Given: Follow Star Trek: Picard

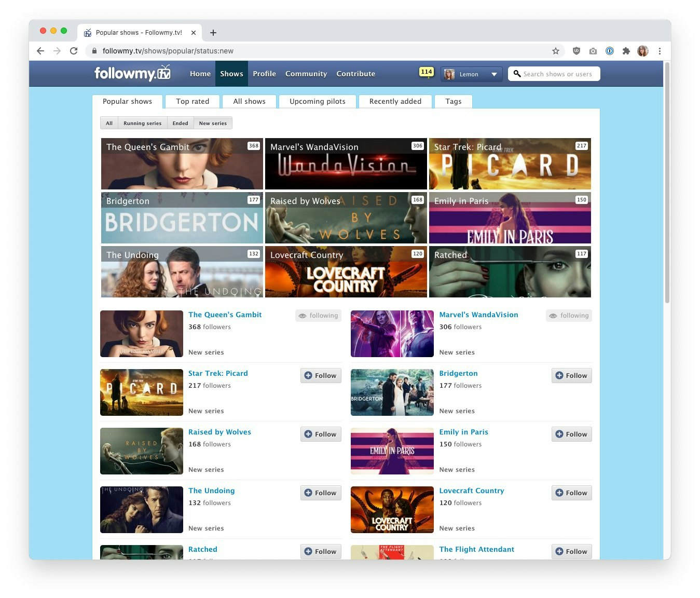Looking at the screenshot, I should (321, 375).
